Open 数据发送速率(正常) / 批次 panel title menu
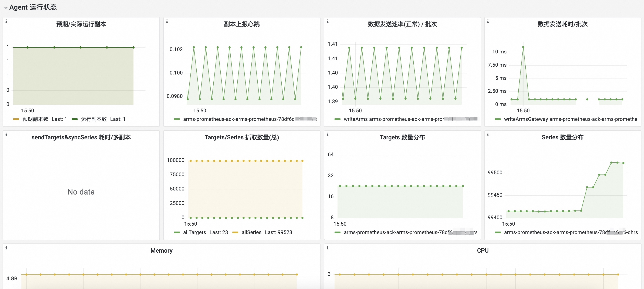This screenshot has width=644, height=289. (x=402, y=24)
